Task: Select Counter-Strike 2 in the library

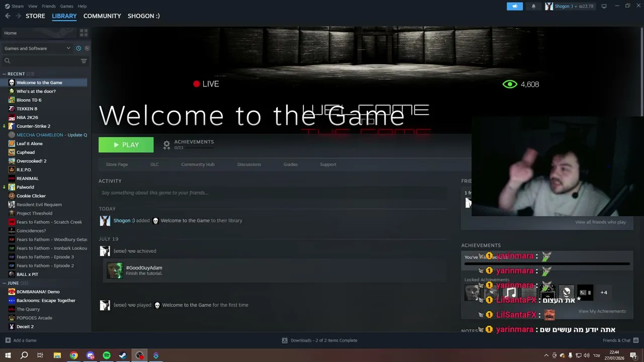Action: (33, 126)
